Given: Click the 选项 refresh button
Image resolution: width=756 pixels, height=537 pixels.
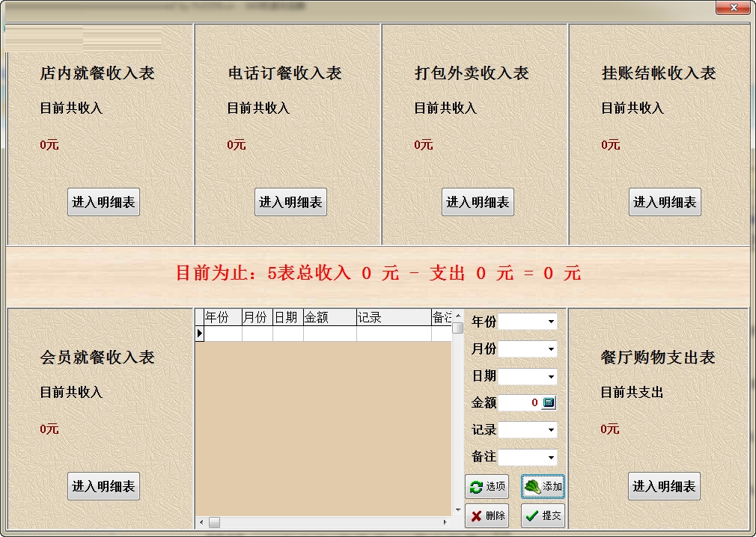Looking at the screenshot, I should (487, 486).
